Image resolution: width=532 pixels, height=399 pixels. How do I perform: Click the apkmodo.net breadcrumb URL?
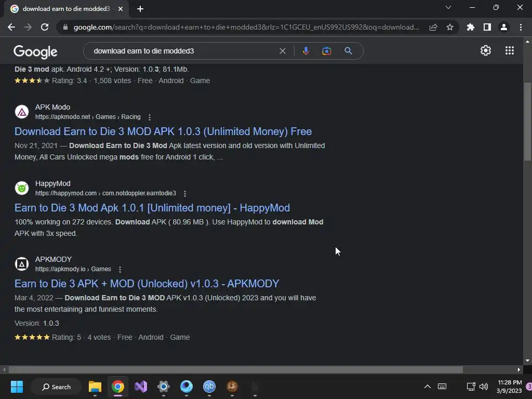point(88,117)
